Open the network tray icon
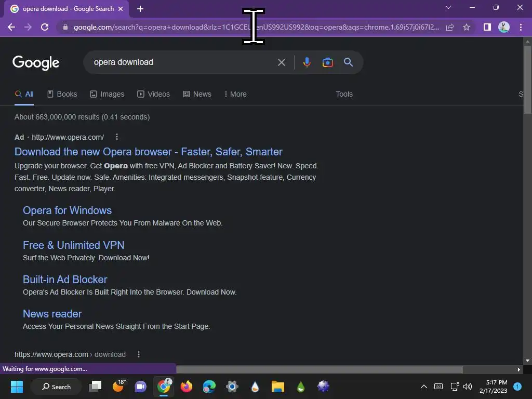532x399 pixels. (x=455, y=387)
